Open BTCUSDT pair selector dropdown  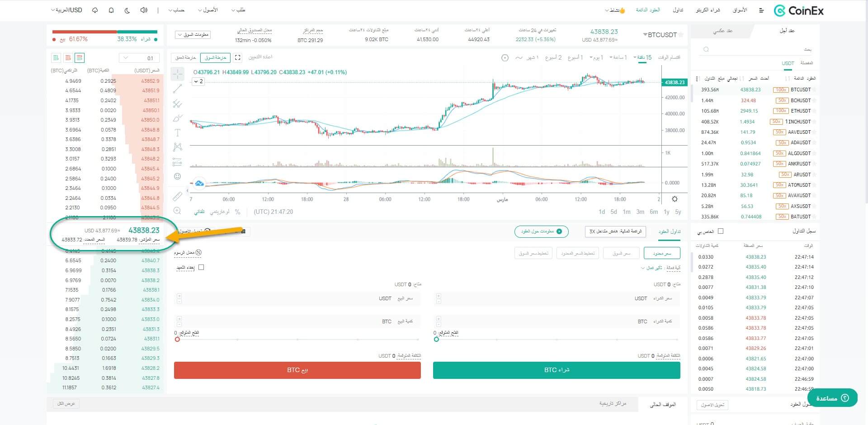[x=660, y=35]
